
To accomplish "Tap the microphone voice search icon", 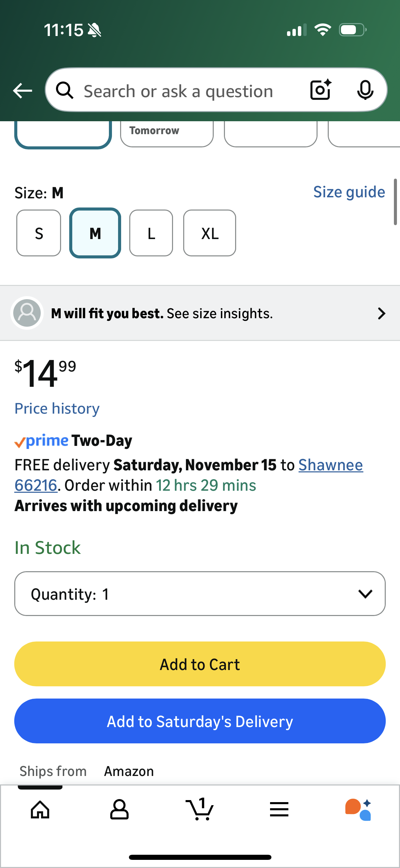I will 365,90.
